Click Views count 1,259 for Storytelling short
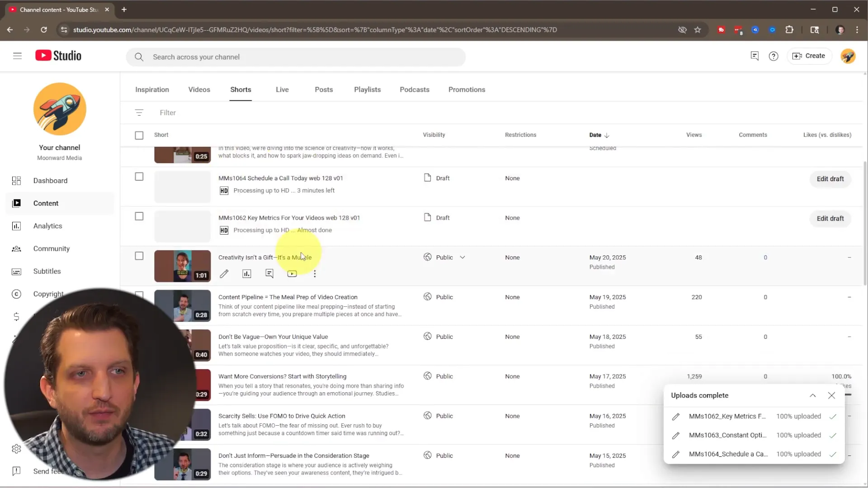The width and height of the screenshot is (868, 488). [694, 376]
